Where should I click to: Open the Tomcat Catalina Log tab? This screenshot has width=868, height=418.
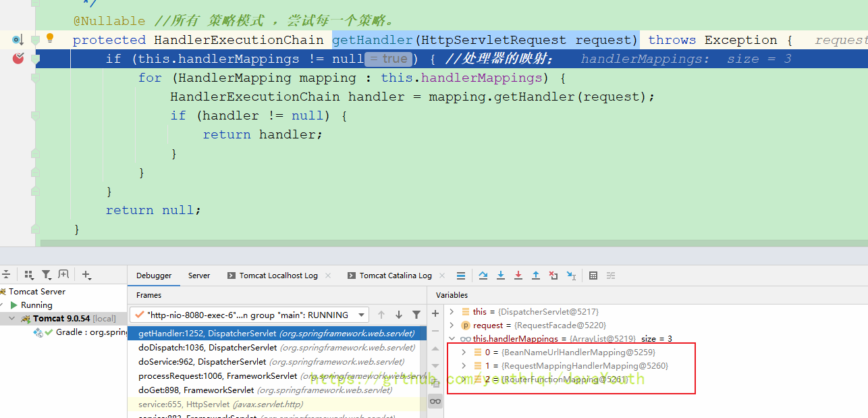(395, 276)
